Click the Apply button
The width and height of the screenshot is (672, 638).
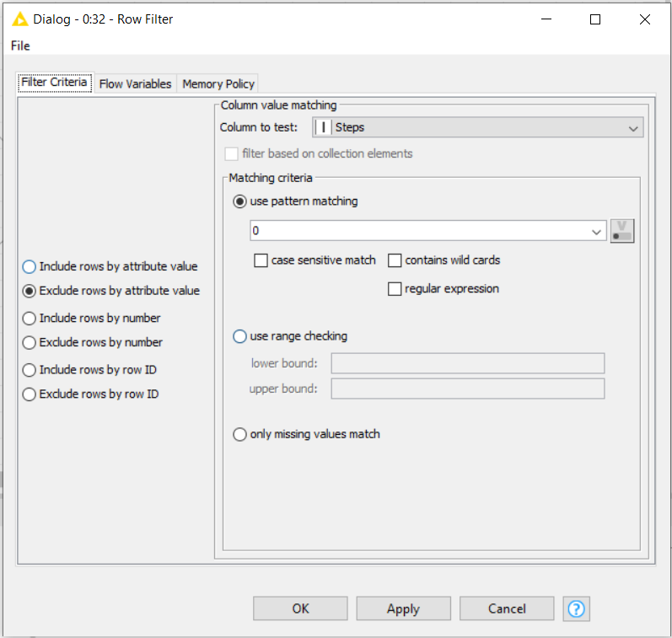(x=403, y=609)
